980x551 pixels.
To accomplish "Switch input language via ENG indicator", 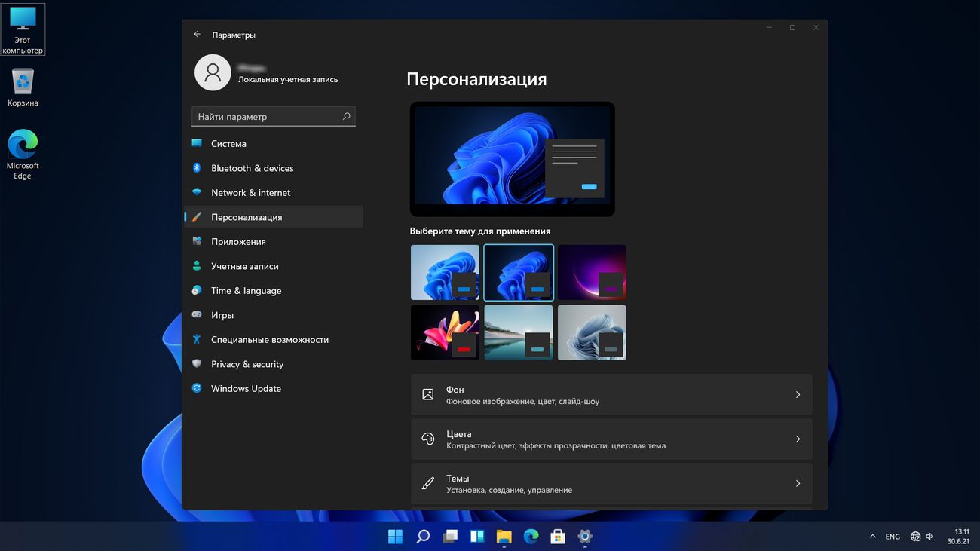I will click(893, 537).
